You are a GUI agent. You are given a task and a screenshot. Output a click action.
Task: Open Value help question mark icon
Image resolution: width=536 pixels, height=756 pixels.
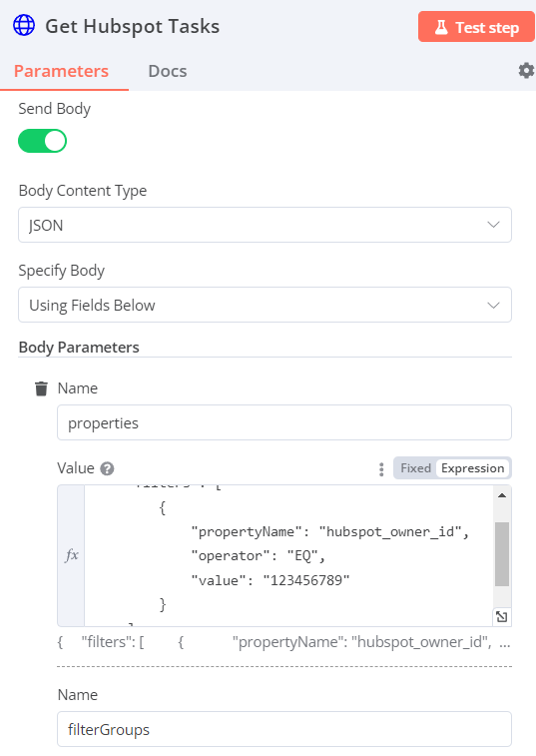107,468
